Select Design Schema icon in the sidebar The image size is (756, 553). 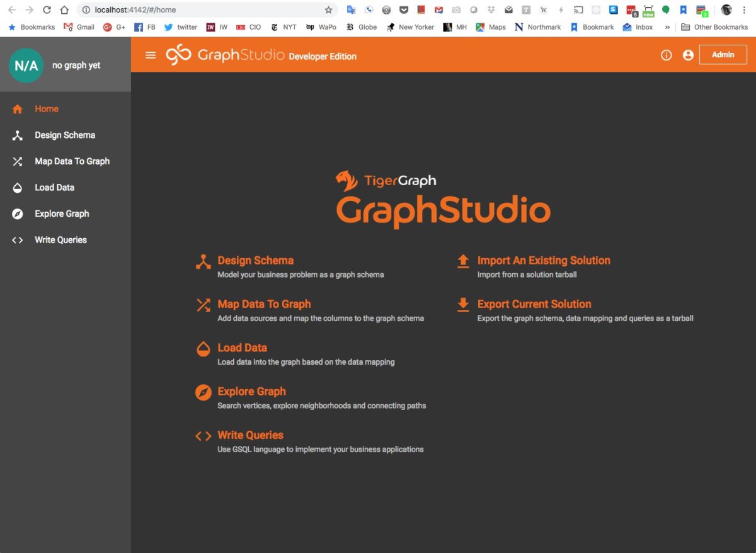tap(17, 135)
